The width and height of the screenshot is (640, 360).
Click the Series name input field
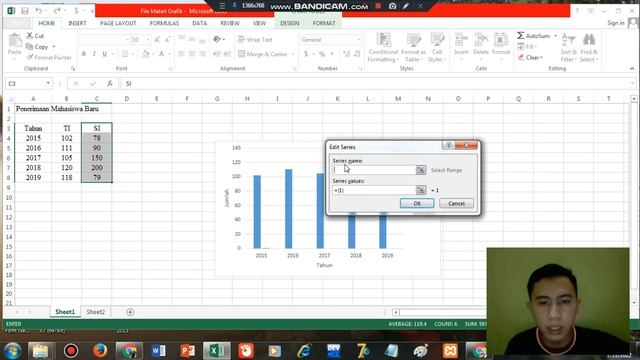point(374,170)
